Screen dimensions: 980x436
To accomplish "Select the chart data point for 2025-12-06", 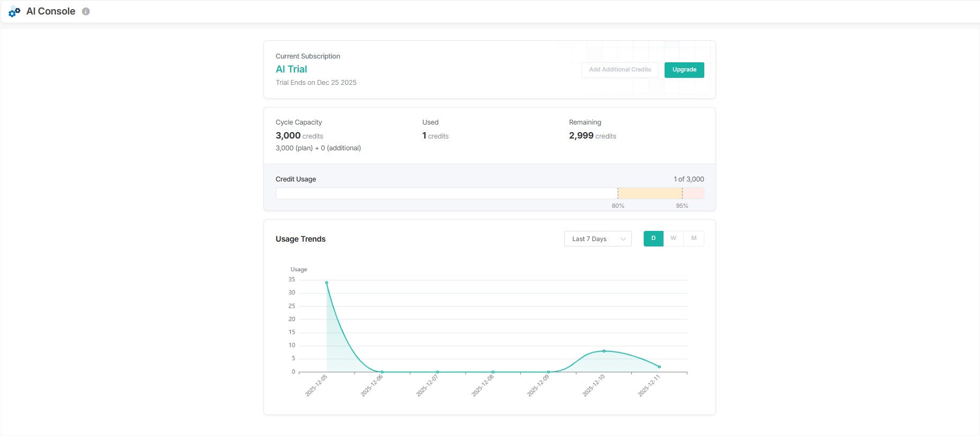I will click(382, 372).
